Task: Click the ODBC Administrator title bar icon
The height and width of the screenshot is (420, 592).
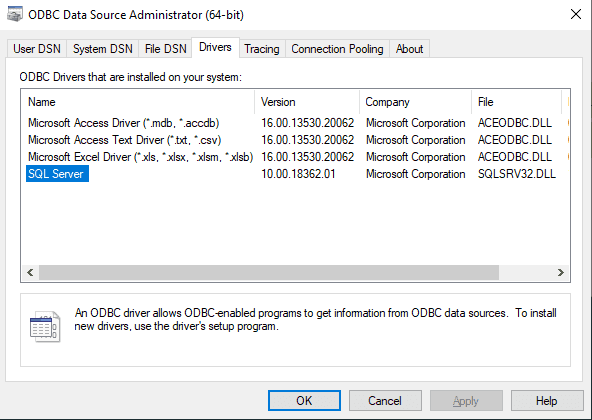Action: click(x=15, y=15)
